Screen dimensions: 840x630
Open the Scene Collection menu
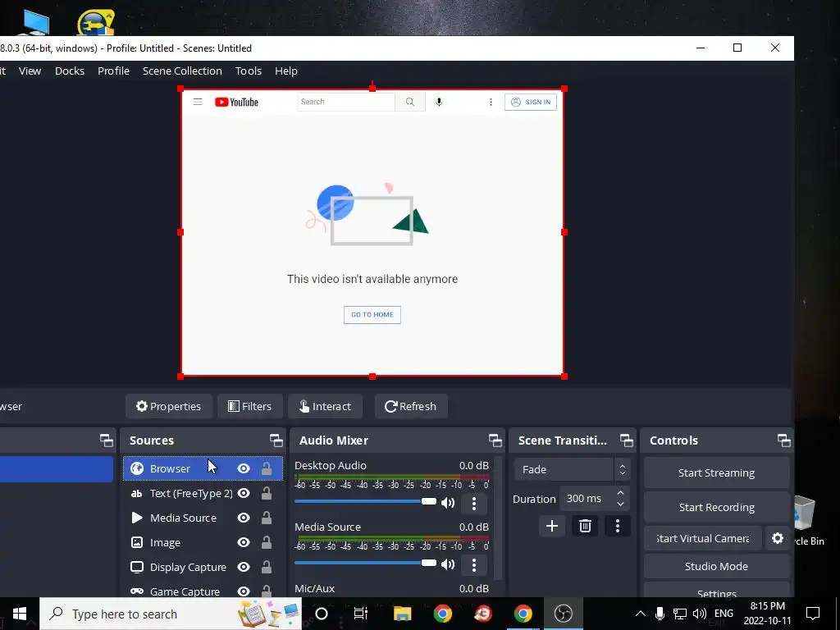coord(182,71)
